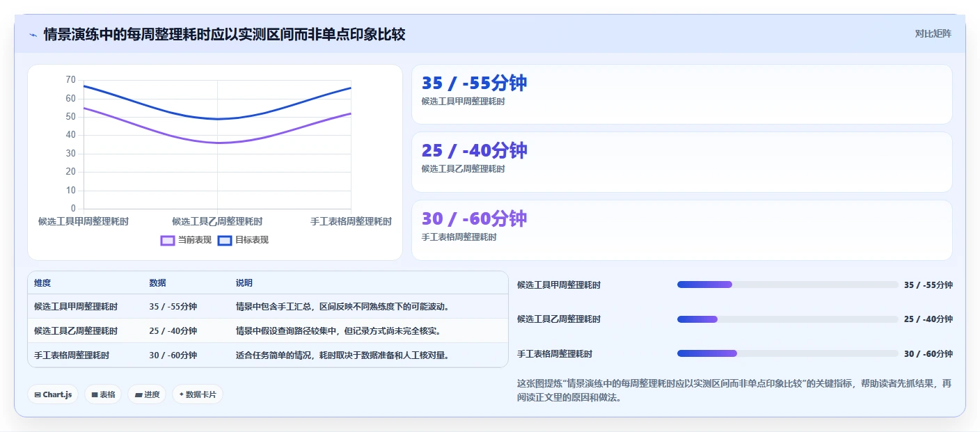
Task: Click the 35 / -55分钟 card value
Action: (x=474, y=83)
